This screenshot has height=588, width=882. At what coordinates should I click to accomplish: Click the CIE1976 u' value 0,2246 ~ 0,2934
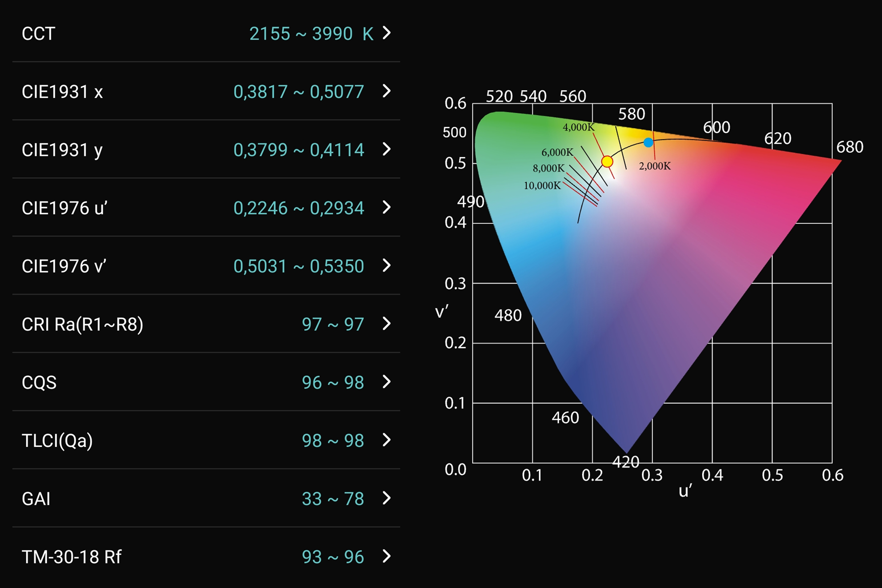298,208
